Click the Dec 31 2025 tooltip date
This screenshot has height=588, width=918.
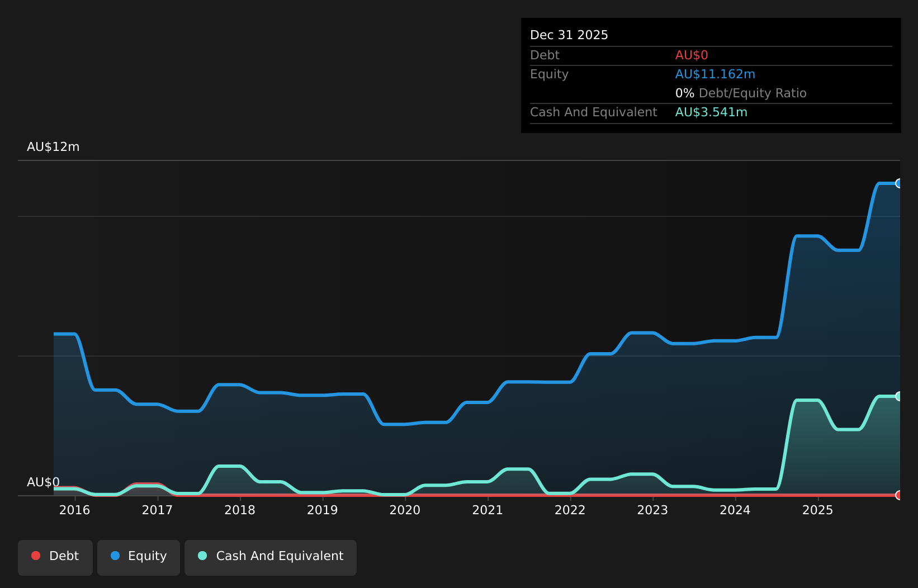(x=569, y=35)
